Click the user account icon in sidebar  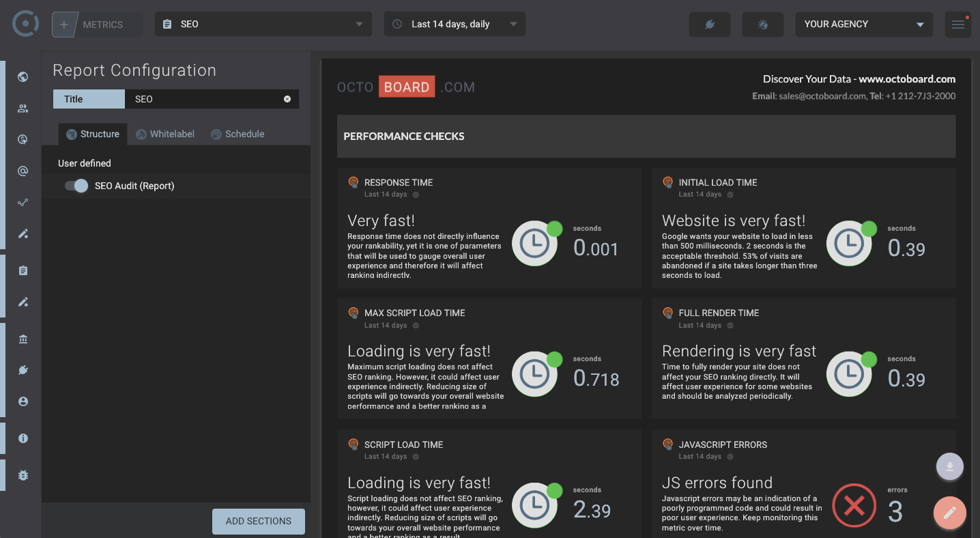pos(23,401)
